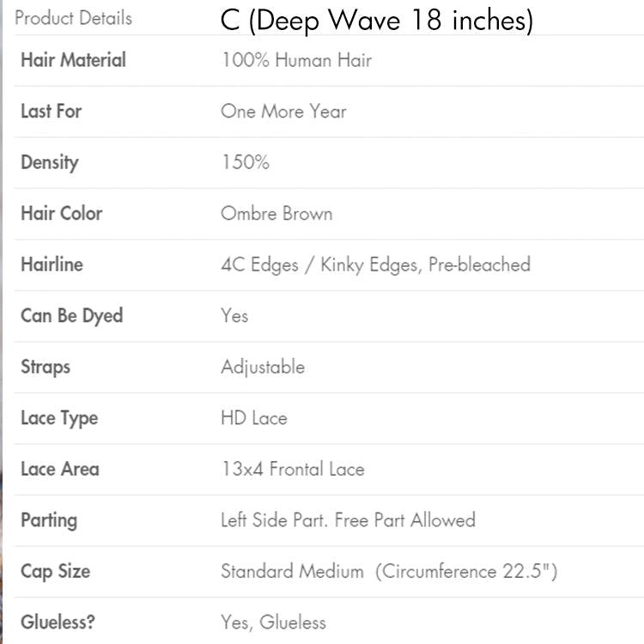Select the Density row label
Image resolution: width=644 pixels, height=644 pixels.
(x=49, y=162)
